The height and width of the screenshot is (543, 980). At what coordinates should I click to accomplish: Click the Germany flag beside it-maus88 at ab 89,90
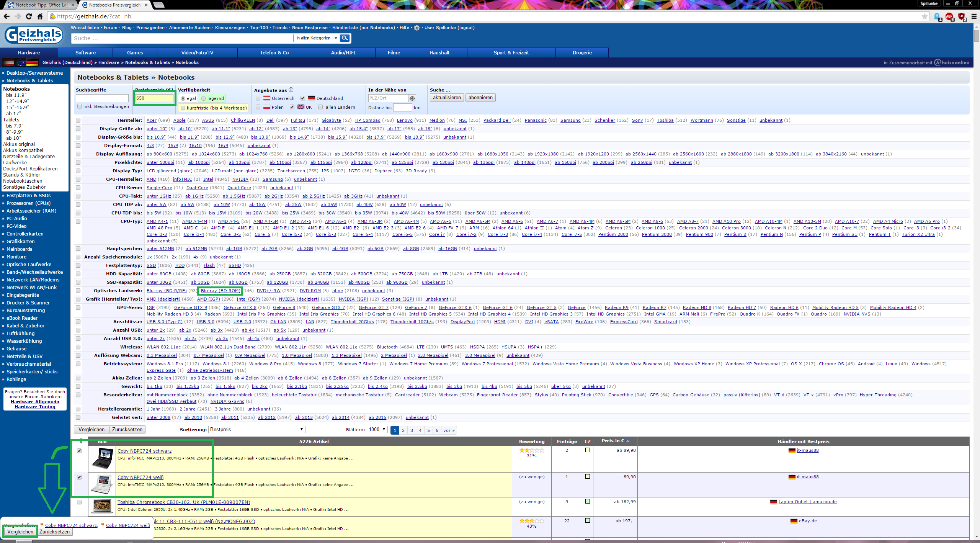[792, 450]
